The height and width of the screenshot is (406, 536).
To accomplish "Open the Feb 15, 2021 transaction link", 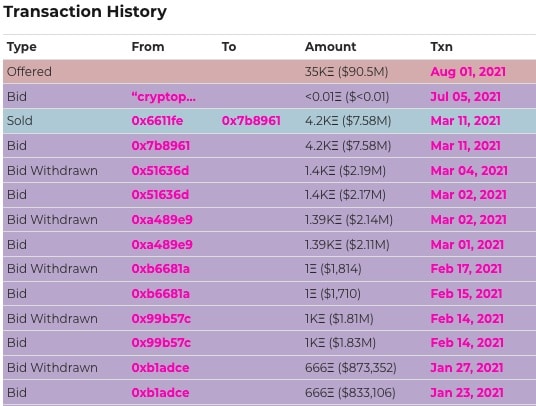I will [466, 294].
